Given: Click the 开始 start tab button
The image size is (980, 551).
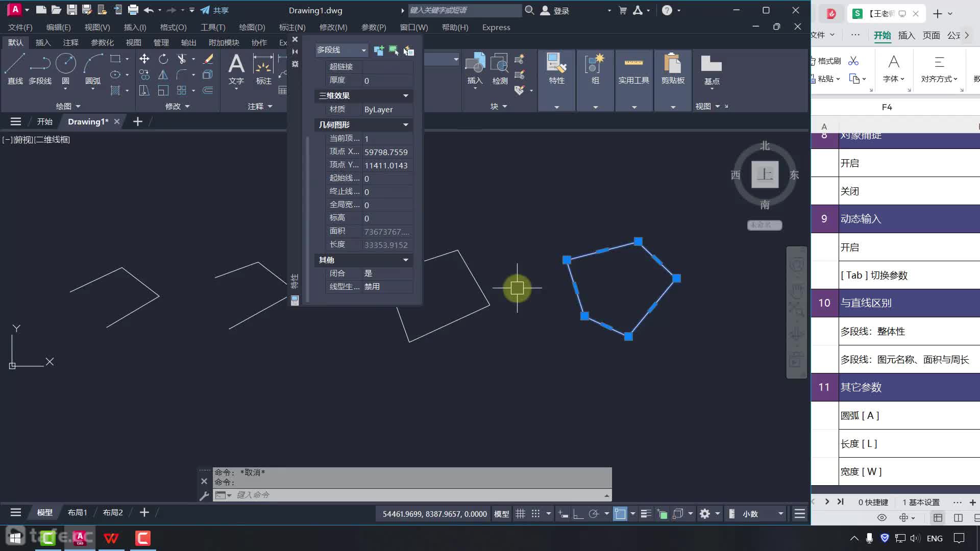Looking at the screenshot, I should point(44,121).
